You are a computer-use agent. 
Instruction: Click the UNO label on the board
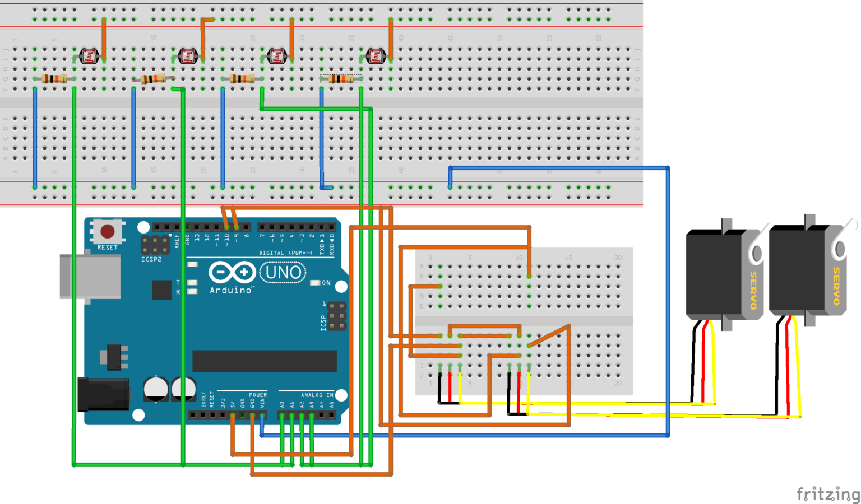point(283,273)
